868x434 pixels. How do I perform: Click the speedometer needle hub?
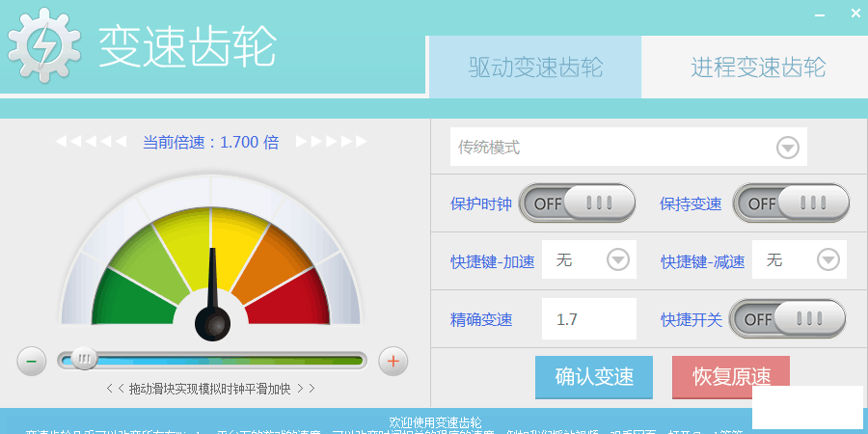tap(212, 323)
